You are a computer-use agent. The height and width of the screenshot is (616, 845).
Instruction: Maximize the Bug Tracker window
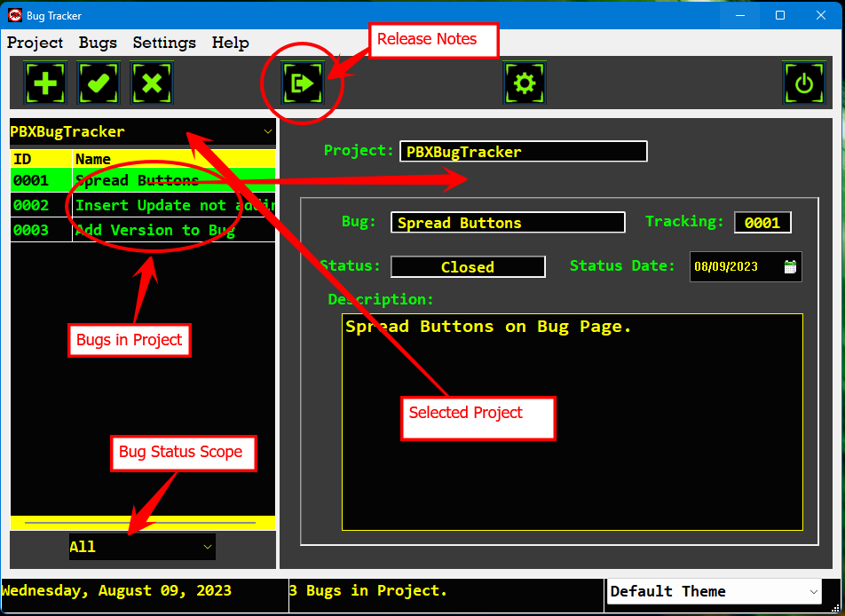tap(780, 15)
